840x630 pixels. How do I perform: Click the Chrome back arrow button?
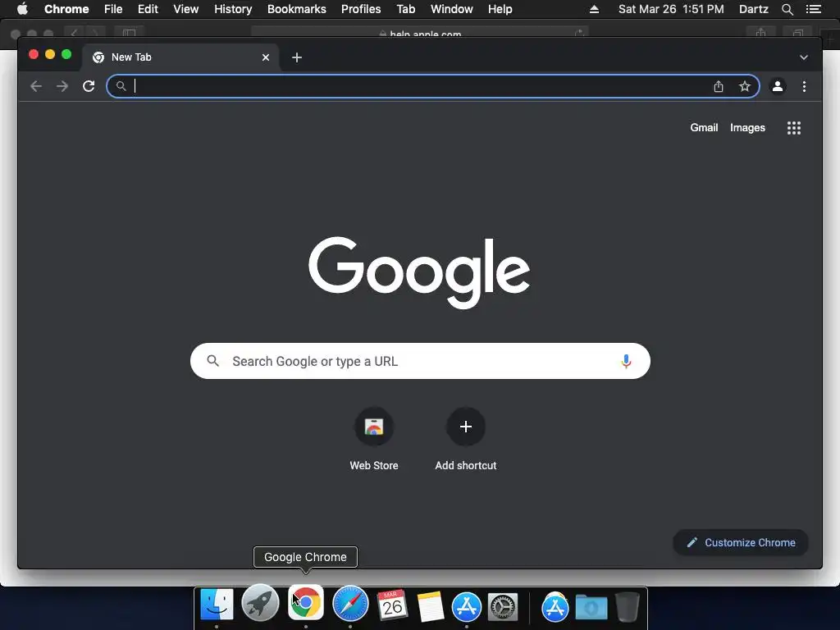tap(36, 86)
